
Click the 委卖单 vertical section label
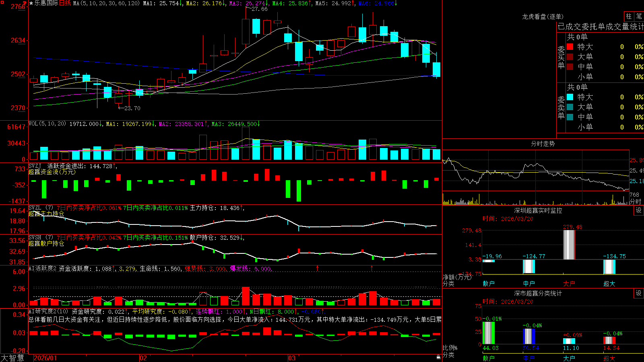coord(561,108)
